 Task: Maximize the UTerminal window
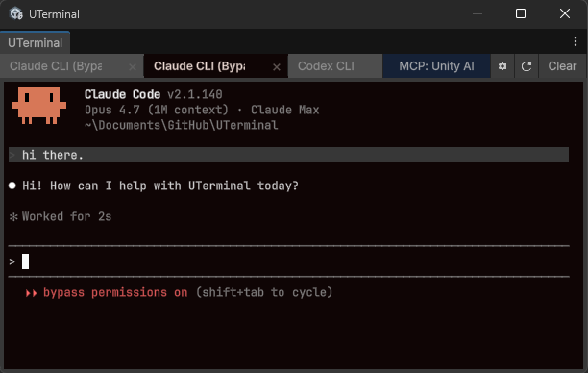click(521, 13)
